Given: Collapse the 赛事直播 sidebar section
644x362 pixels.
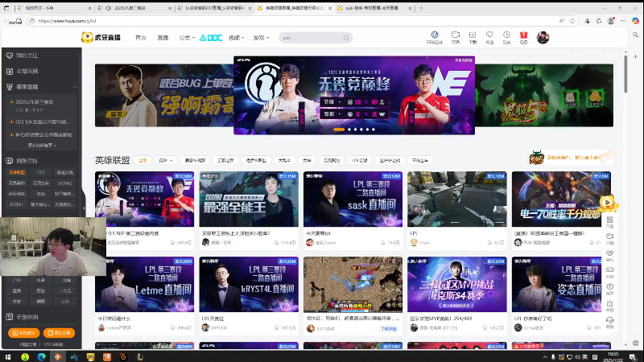Looking at the screenshot, I should 75,87.
